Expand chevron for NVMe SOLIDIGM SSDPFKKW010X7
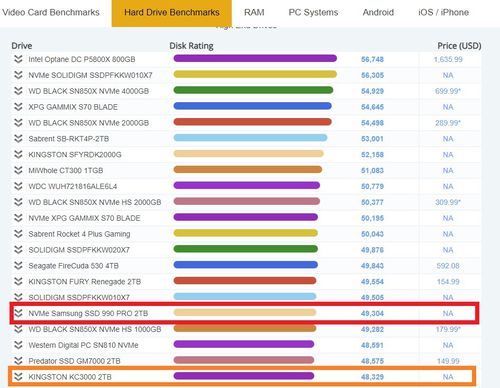 pos(18,75)
